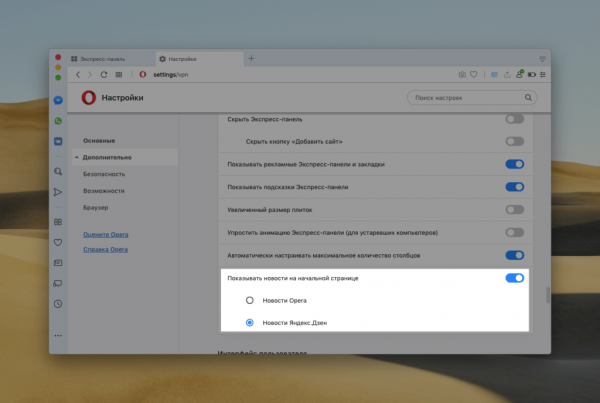
Task: Open Facebook Messenger in the sidebar
Action: [x=58, y=100]
